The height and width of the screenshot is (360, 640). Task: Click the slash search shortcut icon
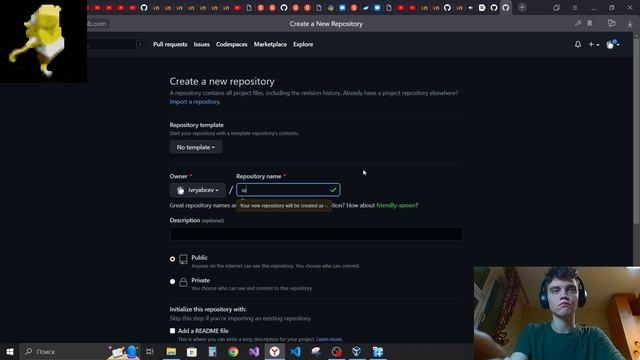[140, 44]
